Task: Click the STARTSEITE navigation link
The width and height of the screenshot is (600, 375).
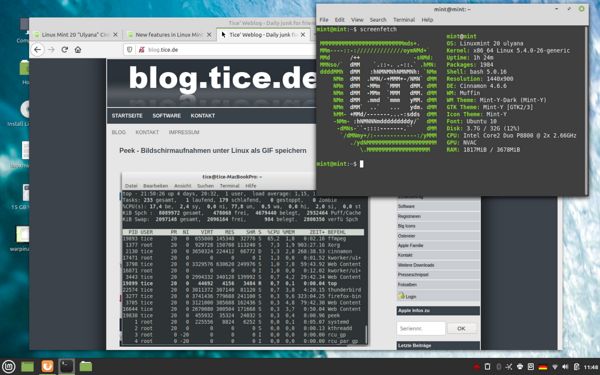Action: (127, 116)
